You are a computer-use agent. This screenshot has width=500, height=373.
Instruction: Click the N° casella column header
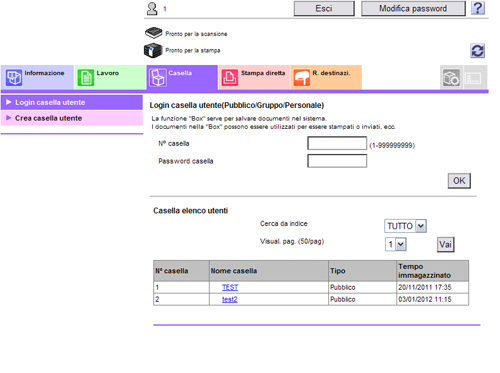pos(181,271)
